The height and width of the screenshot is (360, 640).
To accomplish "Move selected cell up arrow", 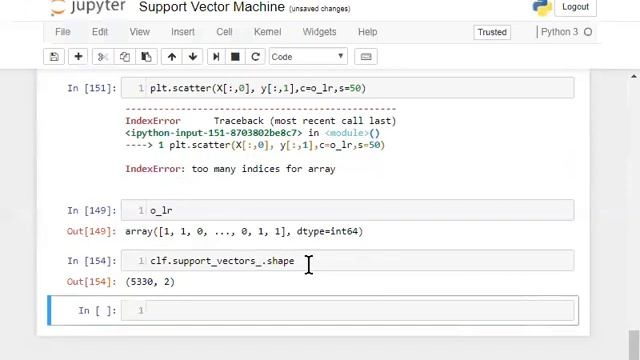I will point(172,57).
